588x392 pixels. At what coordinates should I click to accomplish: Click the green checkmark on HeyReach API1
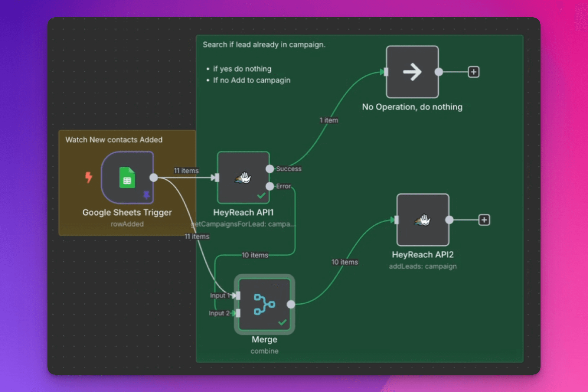point(261,195)
